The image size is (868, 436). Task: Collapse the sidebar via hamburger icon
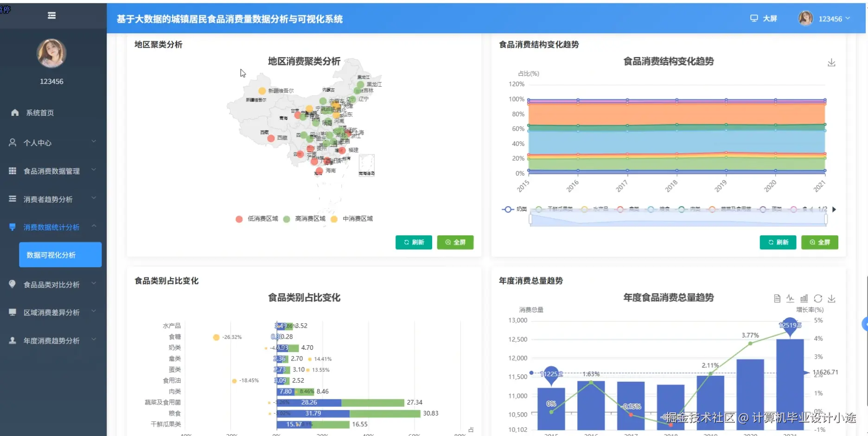click(x=51, y=15)
